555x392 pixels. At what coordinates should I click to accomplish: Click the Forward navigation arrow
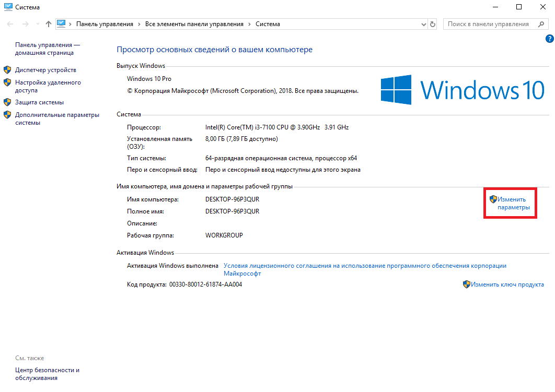(25, 24)
